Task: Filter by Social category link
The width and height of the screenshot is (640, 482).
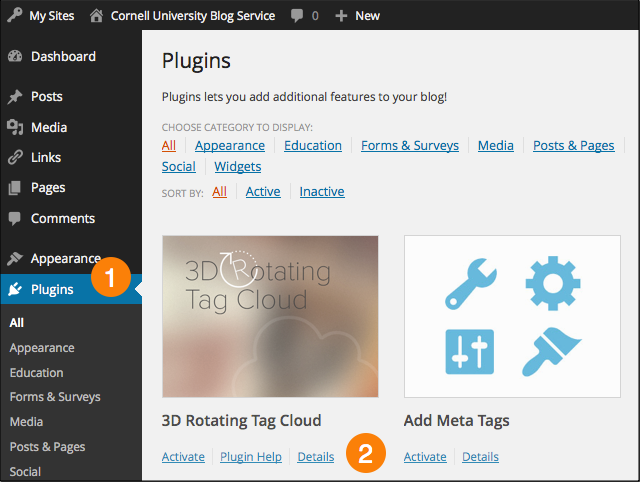Action: coord(178,167)
